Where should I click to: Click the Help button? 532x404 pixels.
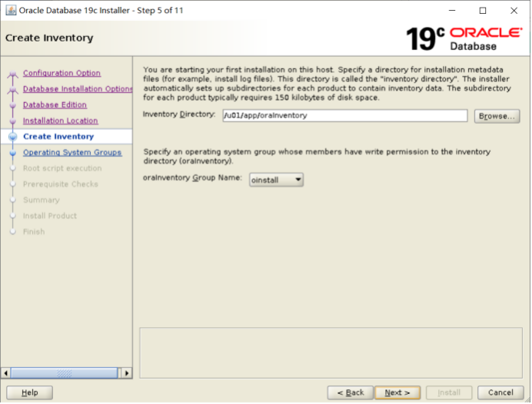(29, 392)
